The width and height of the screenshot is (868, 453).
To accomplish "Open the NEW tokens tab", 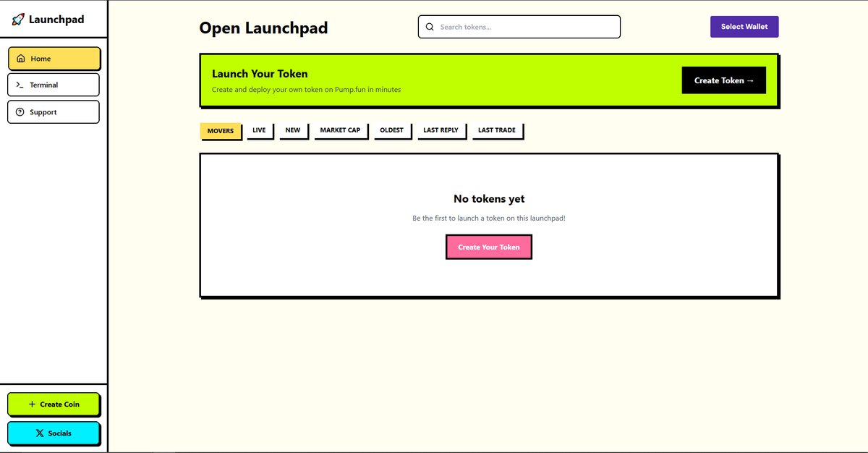I will point(292,130).
